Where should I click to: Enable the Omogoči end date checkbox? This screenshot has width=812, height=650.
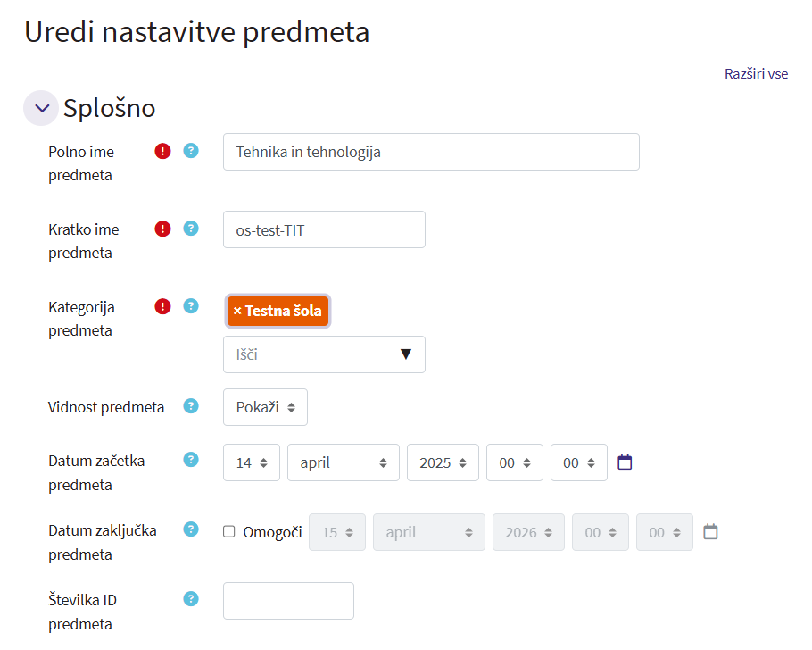click(x=229, y=532)
